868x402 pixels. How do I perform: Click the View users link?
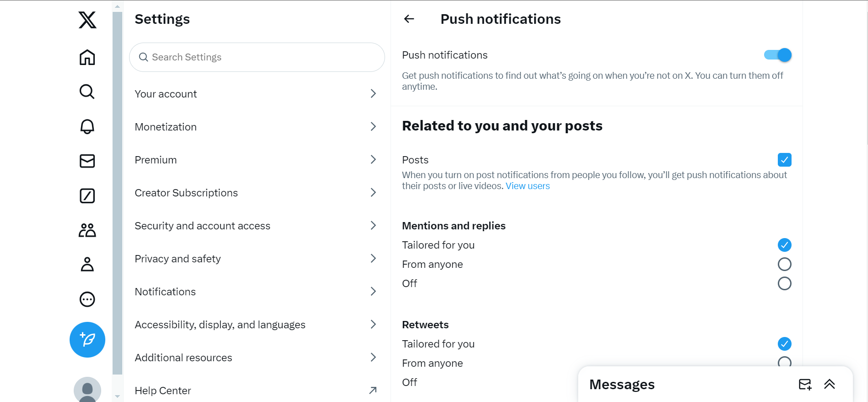click(x=527, y=186)
